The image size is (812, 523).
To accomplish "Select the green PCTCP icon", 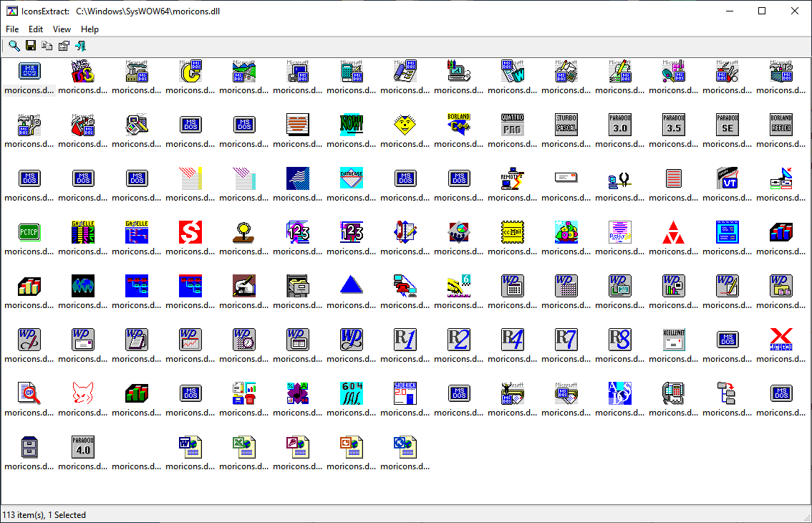I will click(x=29, y=231).
